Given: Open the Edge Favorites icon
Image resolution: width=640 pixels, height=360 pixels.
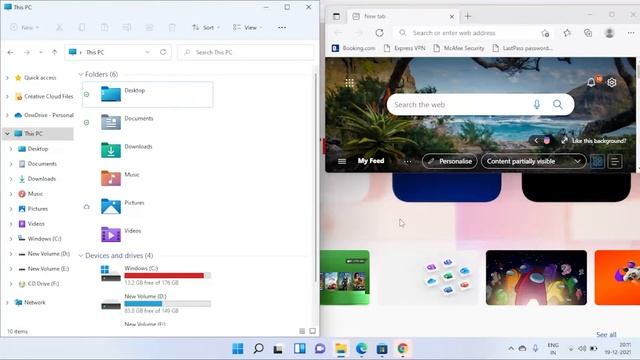Looking at the screenshot, I should point(567,33).
